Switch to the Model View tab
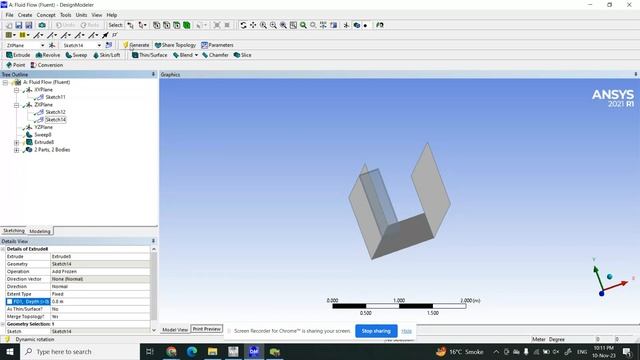640x360 pixels. pos(175,329)
